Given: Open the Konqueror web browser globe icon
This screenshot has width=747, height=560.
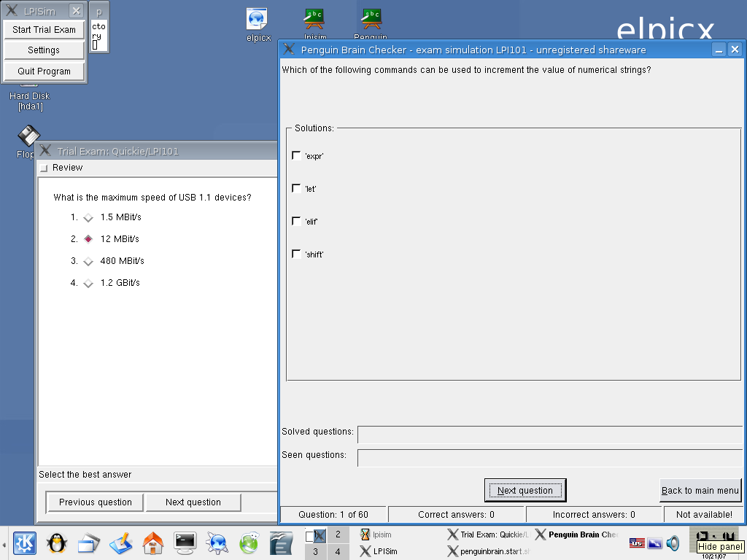Looking at the screenshot, I should coord(217,543).
